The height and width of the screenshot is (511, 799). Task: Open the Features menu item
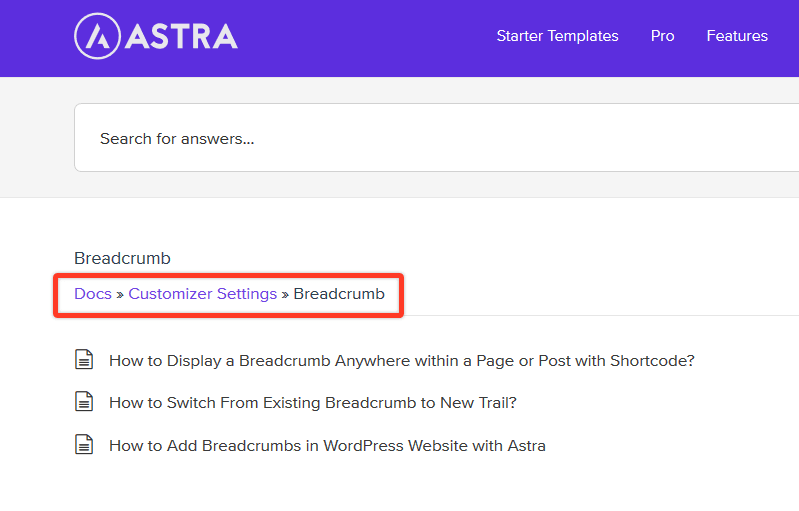tap(737, 36)
